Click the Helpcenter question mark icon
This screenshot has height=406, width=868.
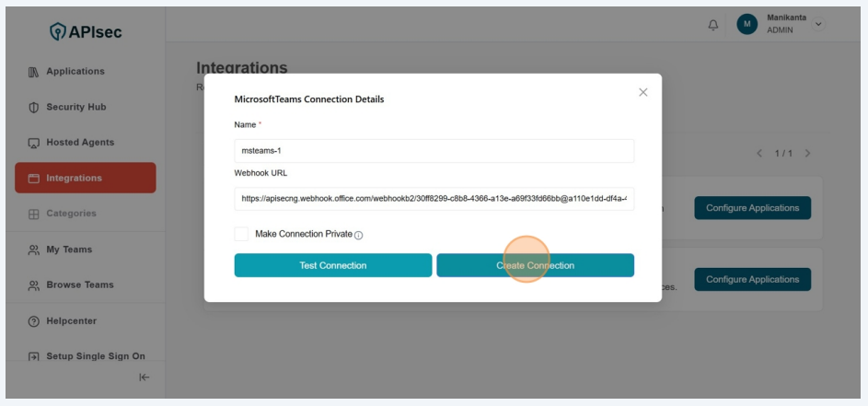point(34,321)
